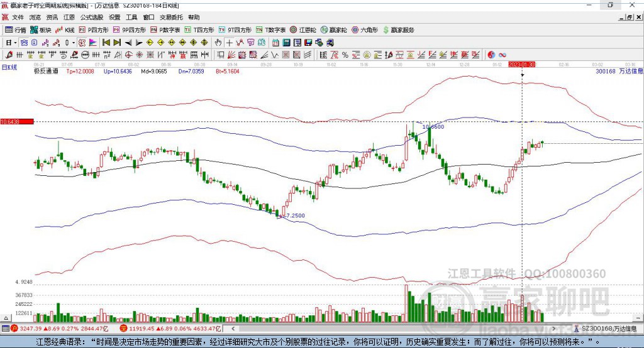Open the 帮助 menu
644x348 pixels.
[x=194, y=17]
